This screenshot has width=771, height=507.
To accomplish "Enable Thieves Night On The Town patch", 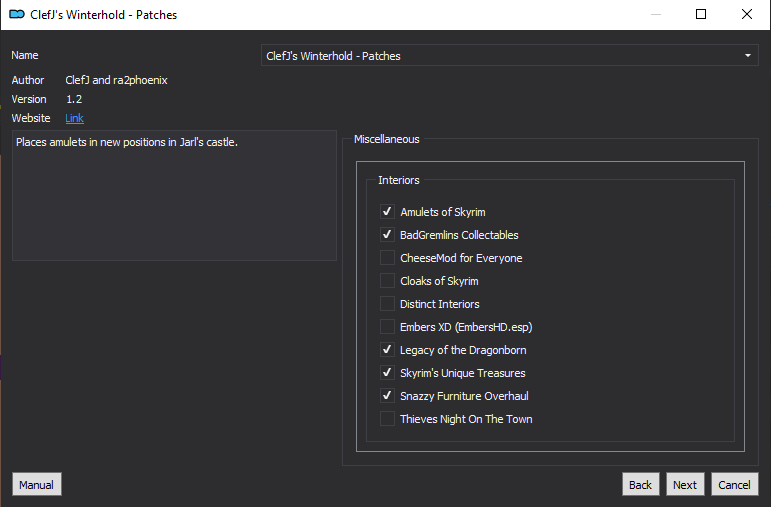I will click(387, 419).
